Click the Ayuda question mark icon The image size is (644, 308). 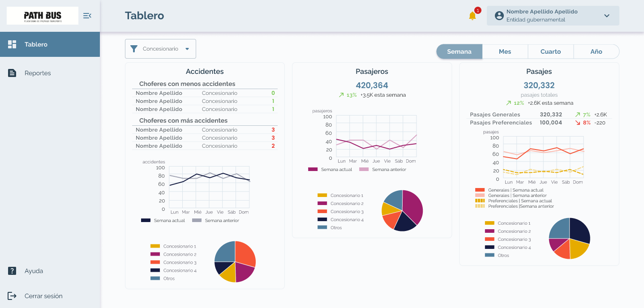[x=12, y=271]
